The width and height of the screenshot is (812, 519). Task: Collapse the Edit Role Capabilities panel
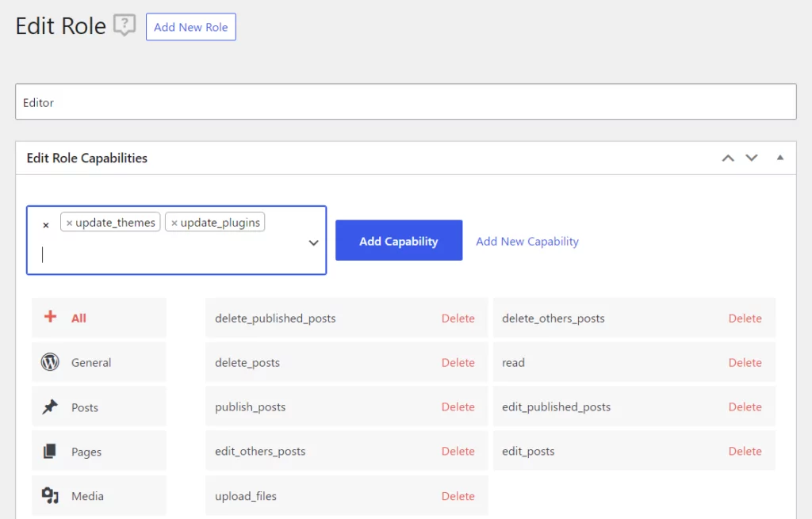point(780,158)
